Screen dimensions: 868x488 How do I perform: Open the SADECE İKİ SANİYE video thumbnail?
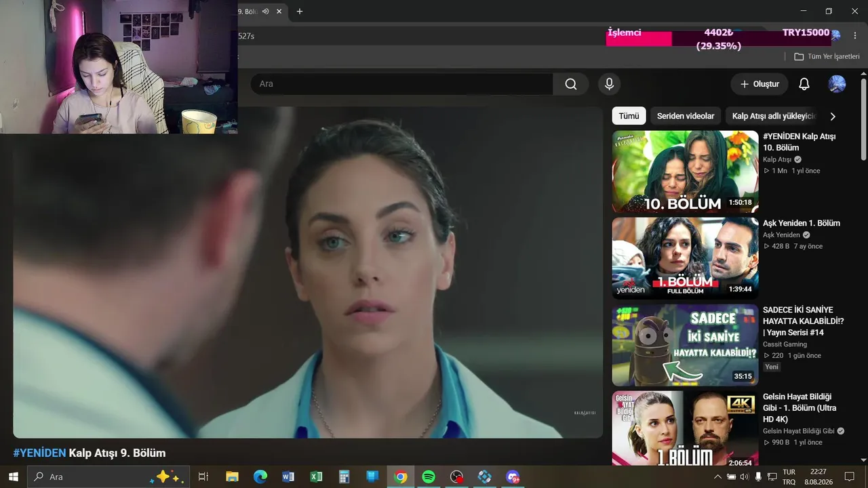[x=685, y=345]
